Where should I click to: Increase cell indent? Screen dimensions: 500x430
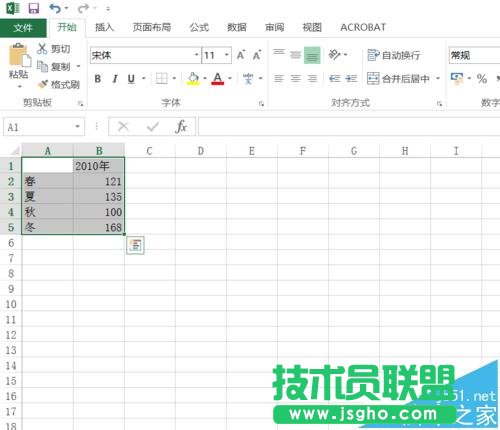[351, 79]
